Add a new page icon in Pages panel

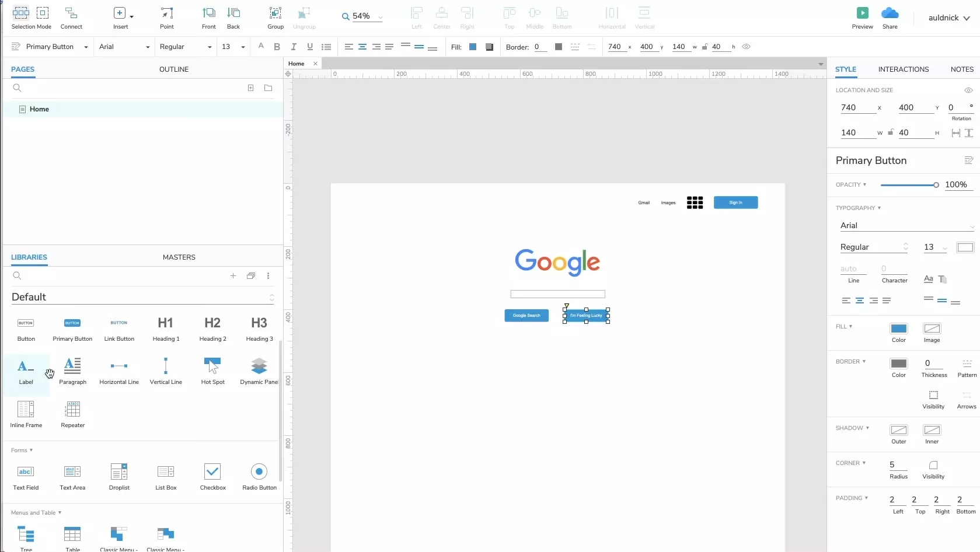tap(250, 88)
